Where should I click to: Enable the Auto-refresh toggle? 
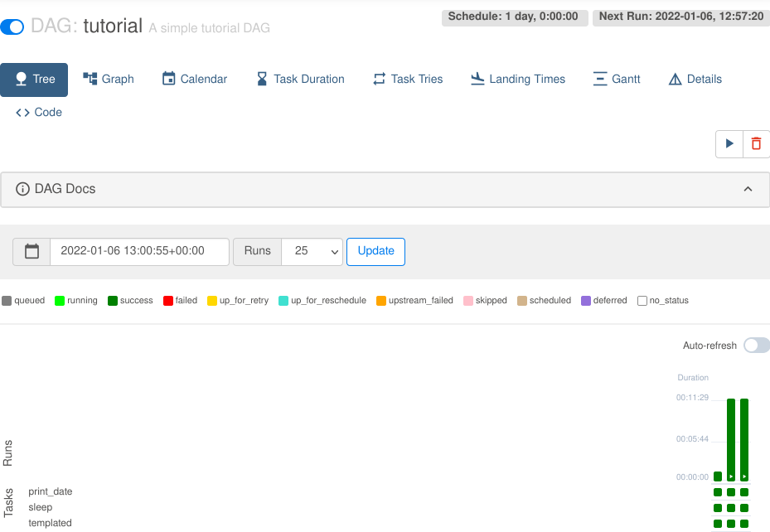756,345
